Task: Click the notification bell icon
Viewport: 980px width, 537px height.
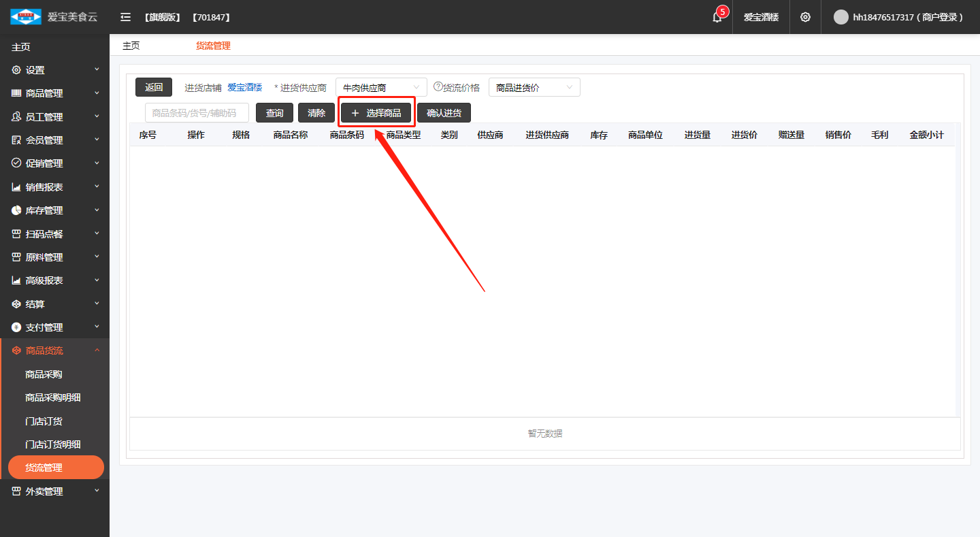Action: pos(717,17)
